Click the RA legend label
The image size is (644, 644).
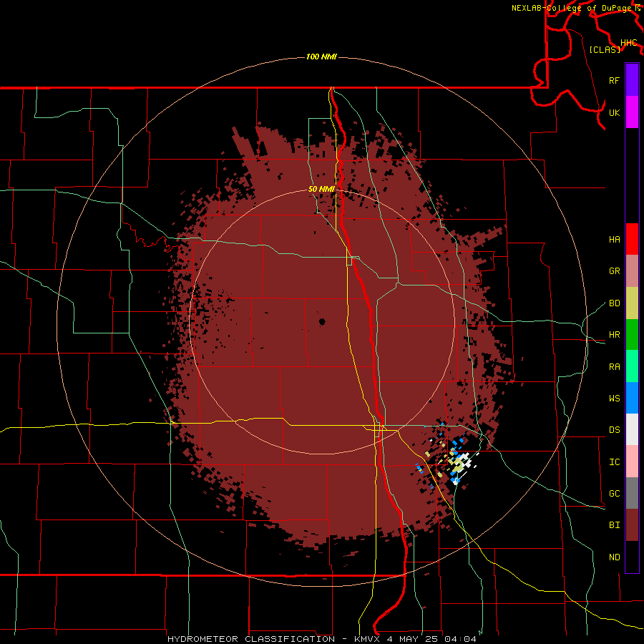614,367
